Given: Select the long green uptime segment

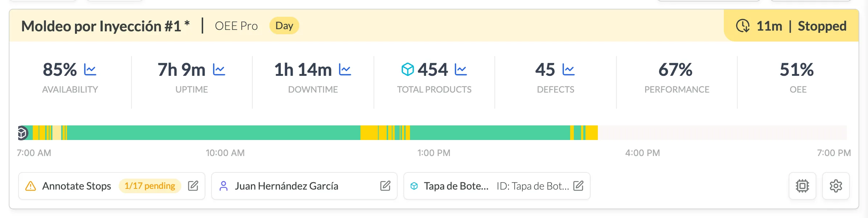Looking at the screenshot, I should (x=214, y=133).
